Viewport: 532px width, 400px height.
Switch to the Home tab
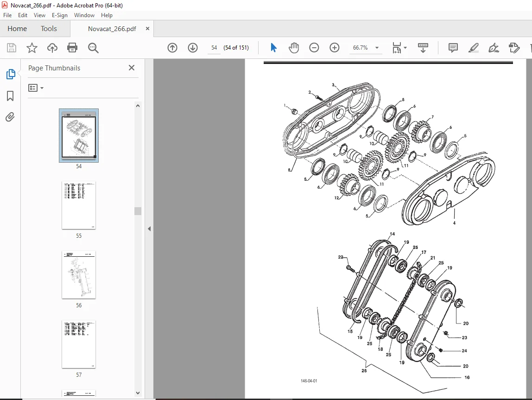[x=17, y=29]
